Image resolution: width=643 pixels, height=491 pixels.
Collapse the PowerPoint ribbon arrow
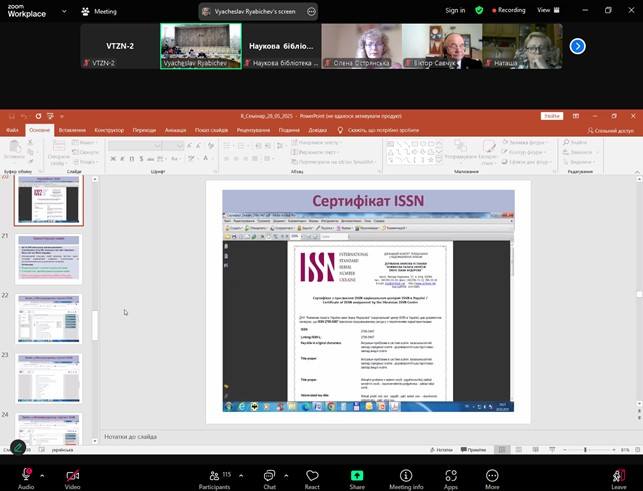637,171
